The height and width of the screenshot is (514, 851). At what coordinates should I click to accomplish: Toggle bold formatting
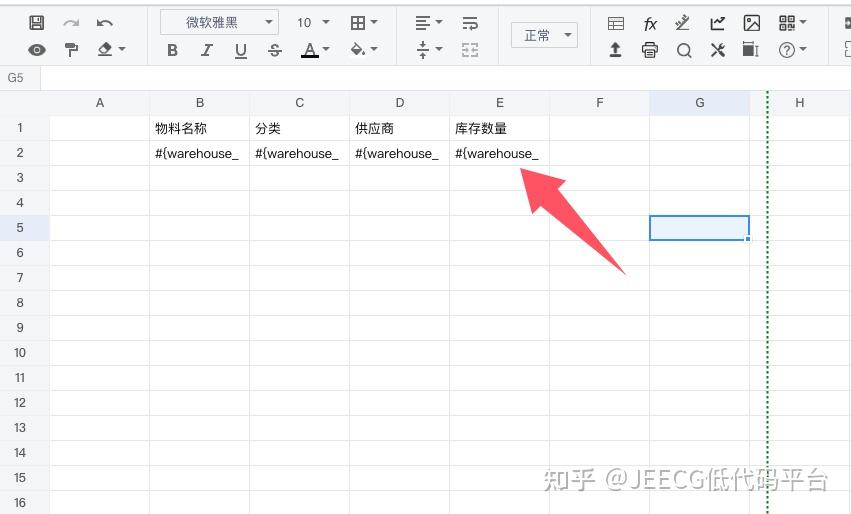pyautogui.click(x=173, y=50)
